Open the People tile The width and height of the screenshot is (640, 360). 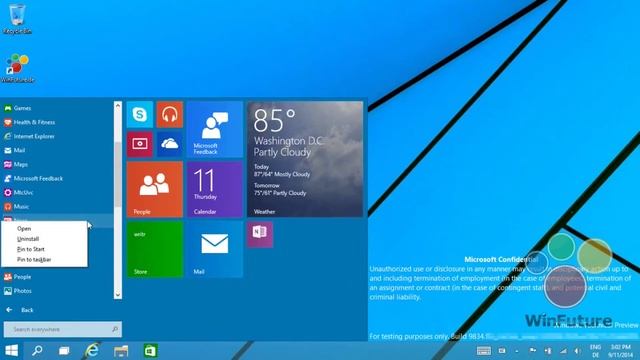(155, 189)
